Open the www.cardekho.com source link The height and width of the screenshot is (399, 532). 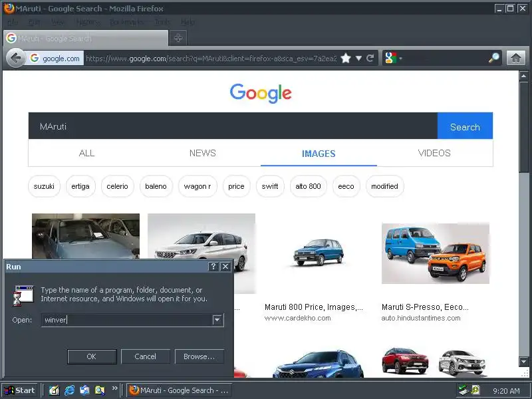click(297, 319)
